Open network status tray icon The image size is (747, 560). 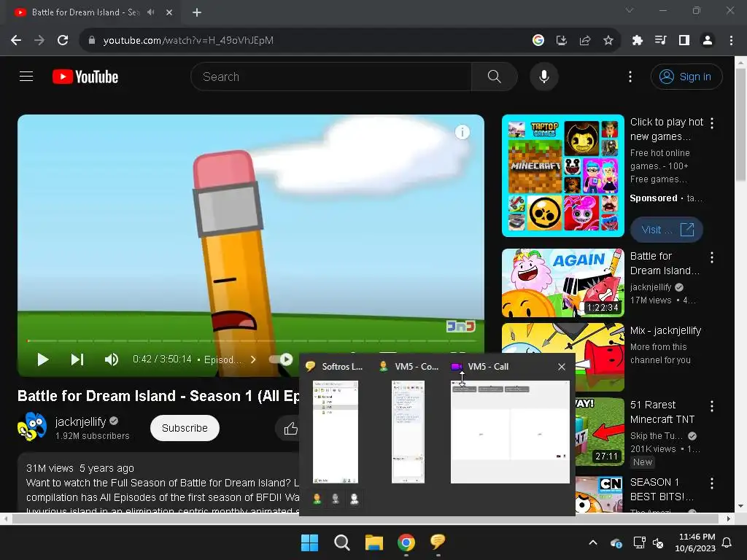(x=639, y=542)
